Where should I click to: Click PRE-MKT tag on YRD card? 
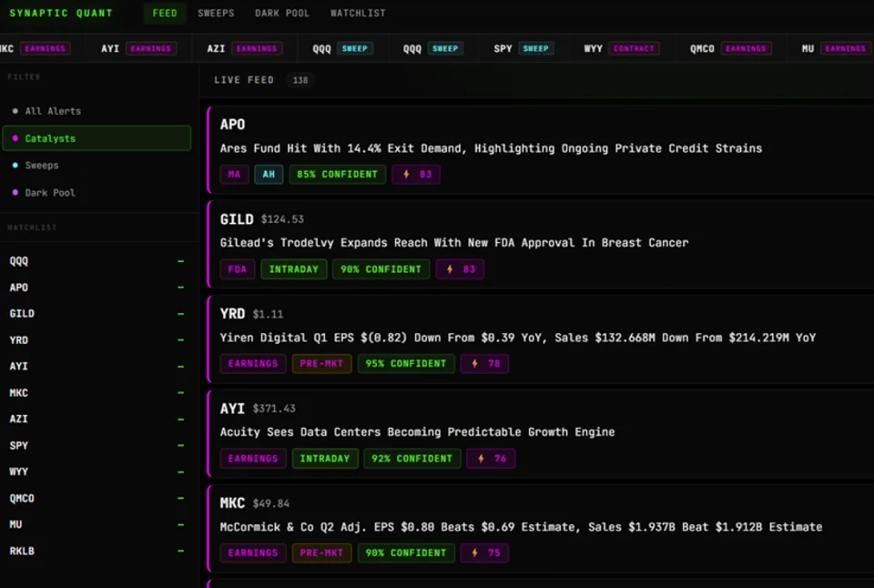click(x=321, y=363)
